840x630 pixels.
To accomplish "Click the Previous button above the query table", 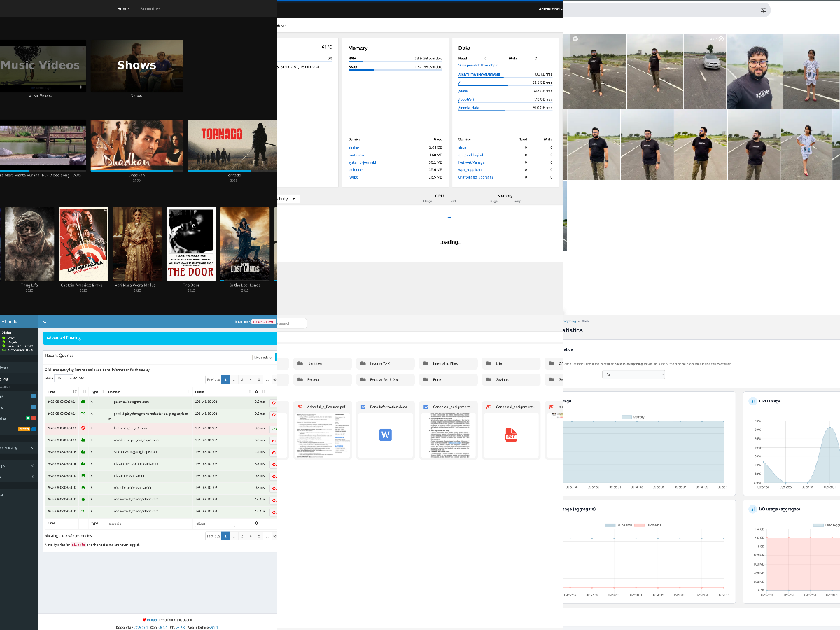I will [x=213, y=379].
